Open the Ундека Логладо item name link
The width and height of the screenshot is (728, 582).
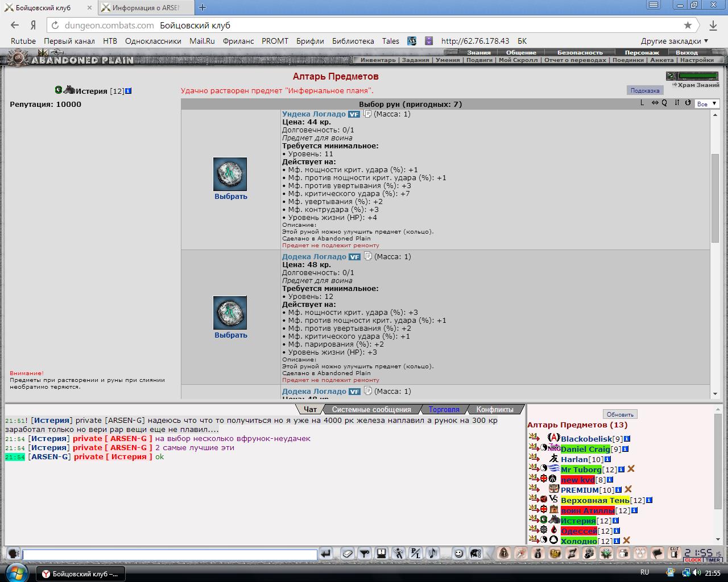pyautogui.click(x=314, y=114)
